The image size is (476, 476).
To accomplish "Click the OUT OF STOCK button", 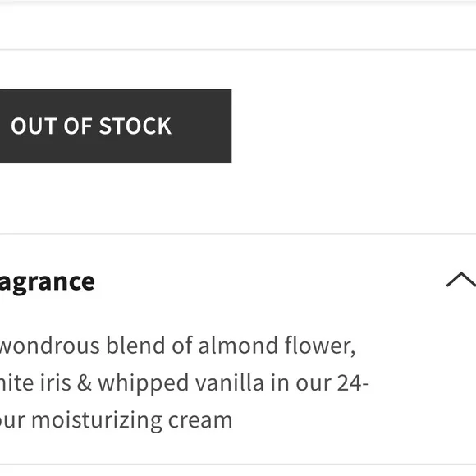I will [116, 126].
